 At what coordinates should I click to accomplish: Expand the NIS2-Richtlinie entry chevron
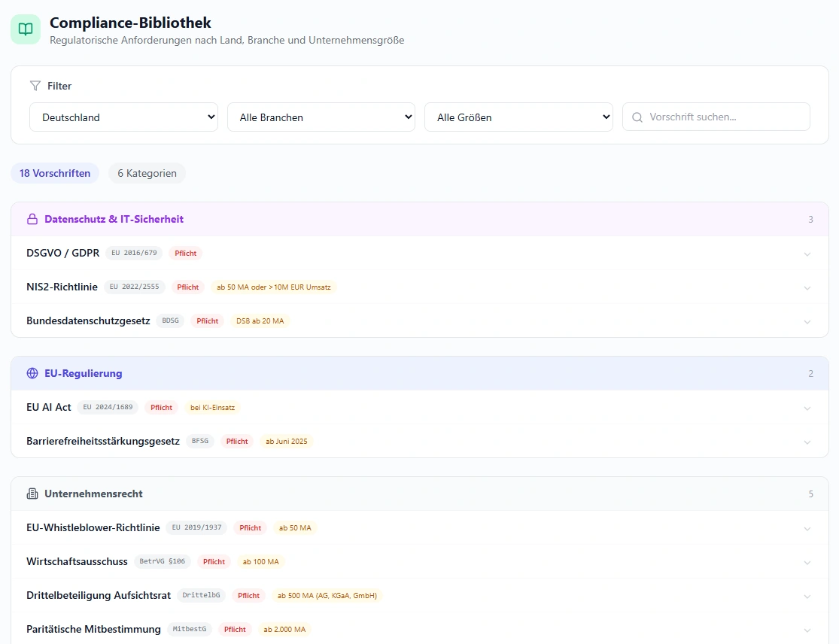(807, 287)
